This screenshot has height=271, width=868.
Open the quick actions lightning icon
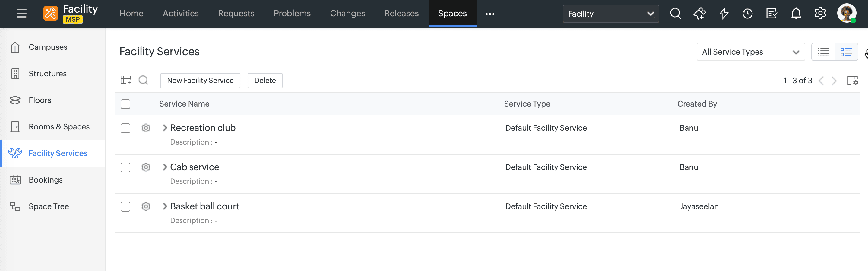(x=724, y=14)
